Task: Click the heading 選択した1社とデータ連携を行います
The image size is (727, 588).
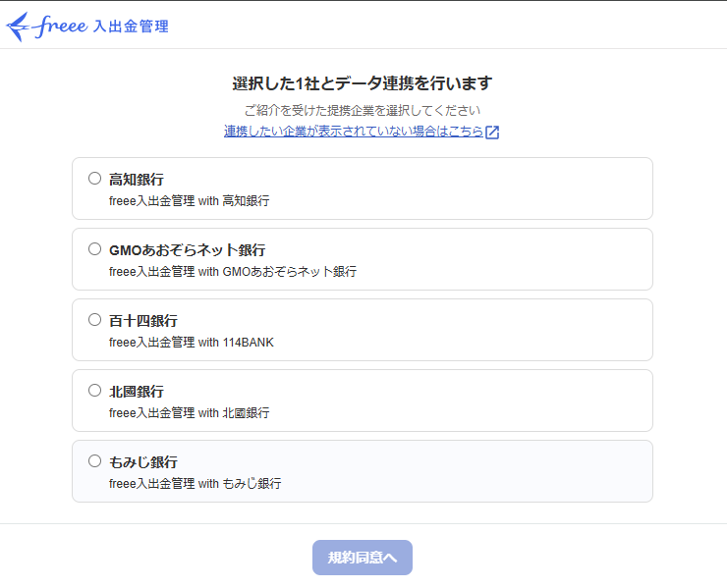Action: [x=363, y=83]
